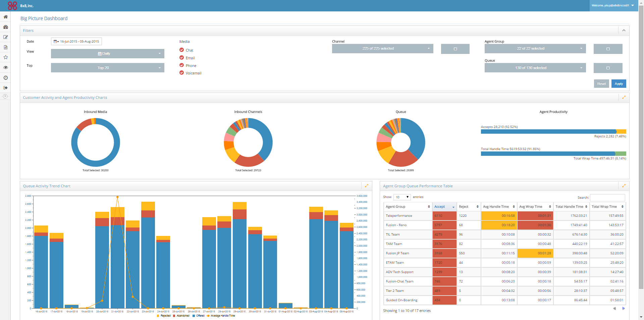Screen dimensions: 644x320
Task: Sort table by Avg Handle Time column
Action: [x=498, y=206]
